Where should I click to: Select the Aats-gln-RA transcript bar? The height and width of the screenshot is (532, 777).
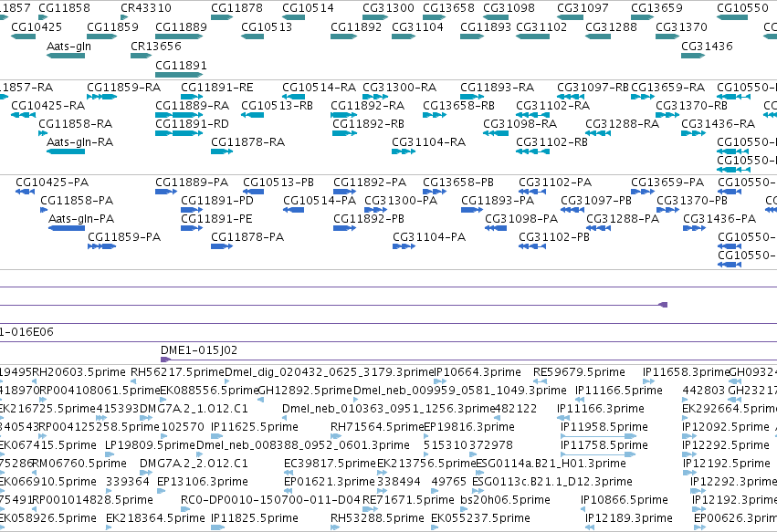click(66, 151)
